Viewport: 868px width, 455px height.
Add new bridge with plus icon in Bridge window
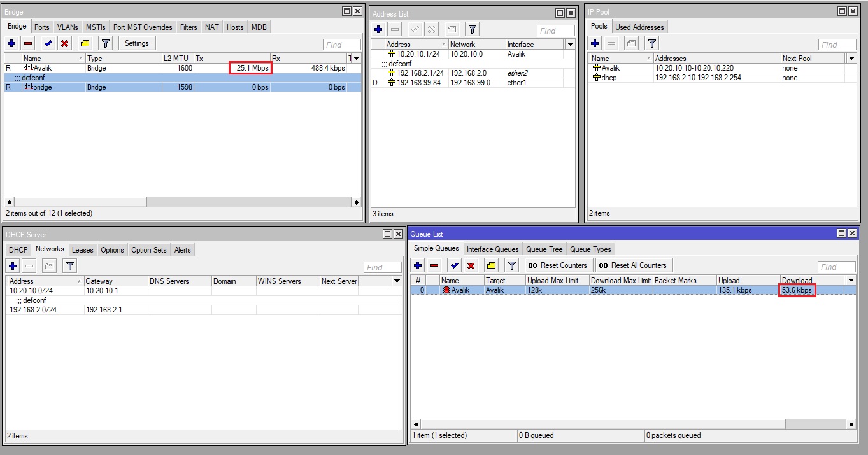(11, 43)
